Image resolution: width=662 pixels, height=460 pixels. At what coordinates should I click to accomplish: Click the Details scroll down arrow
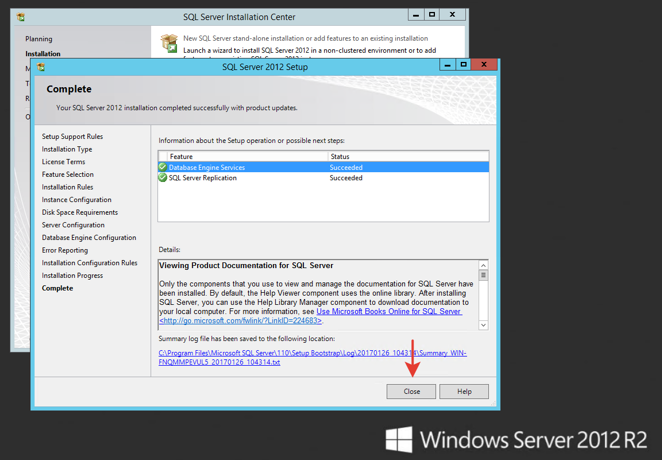(483, 325)
